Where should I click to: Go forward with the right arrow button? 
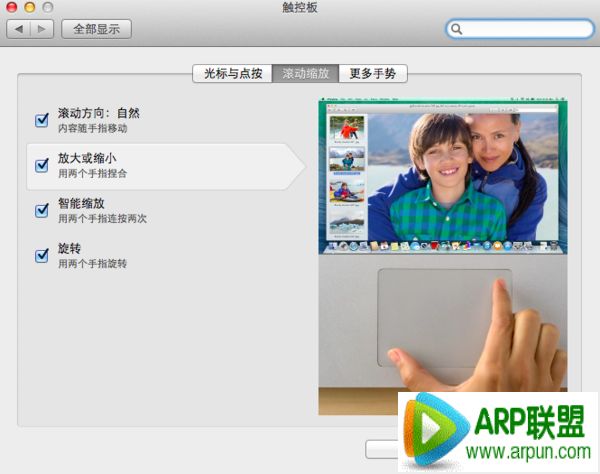click(x=42, y=29)
